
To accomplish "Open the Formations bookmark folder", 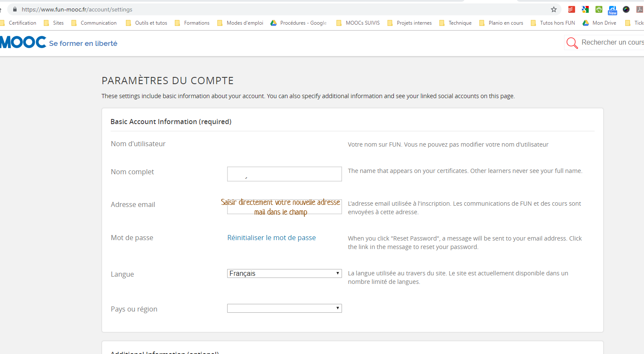I will click(192, 23).
